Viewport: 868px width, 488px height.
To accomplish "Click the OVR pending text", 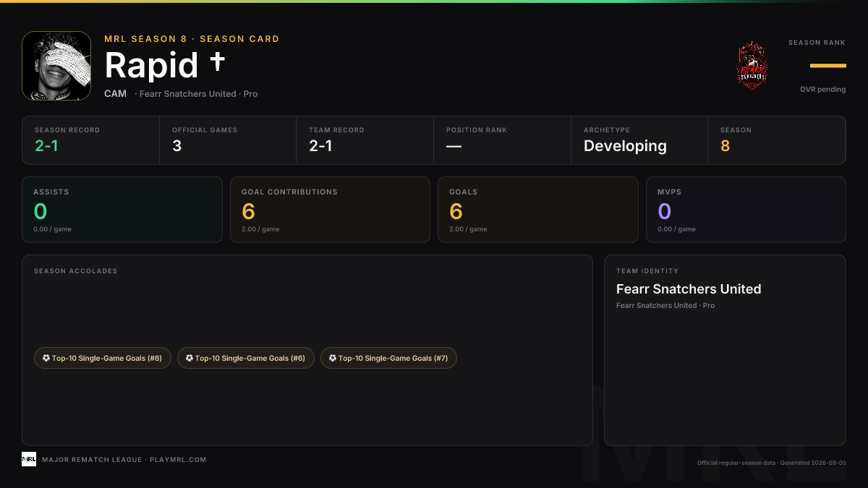I will [822, 90].
